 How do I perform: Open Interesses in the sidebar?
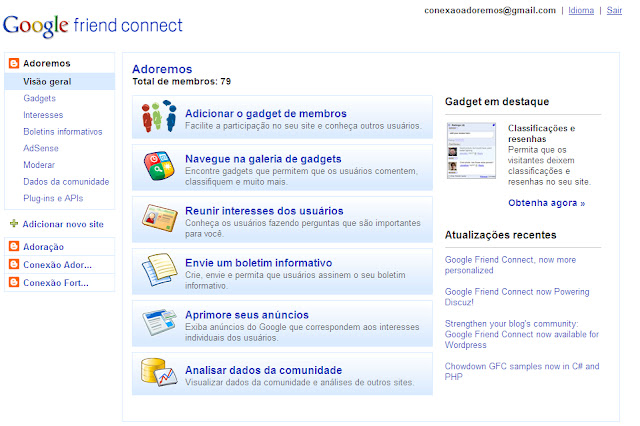(x=43, y=115)
